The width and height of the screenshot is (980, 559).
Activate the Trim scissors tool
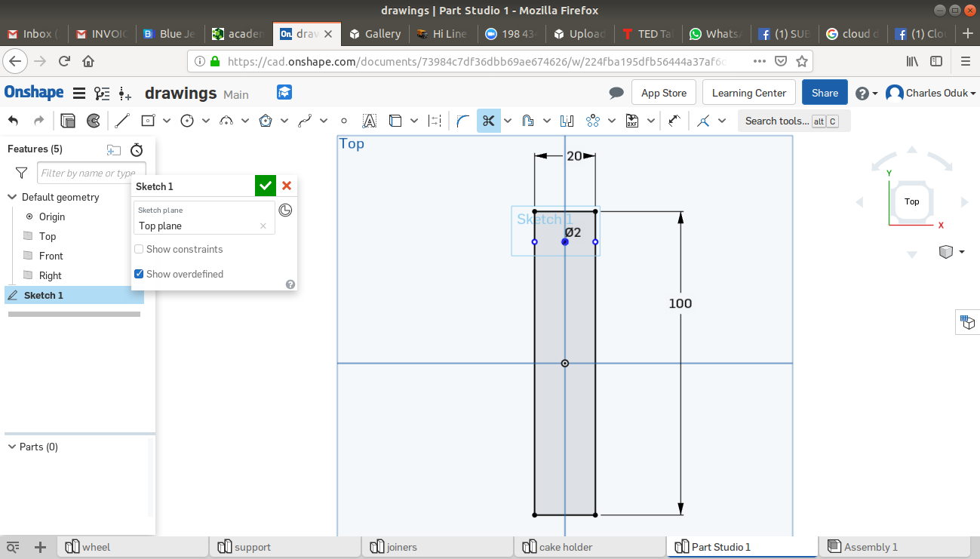click(488, 121)
